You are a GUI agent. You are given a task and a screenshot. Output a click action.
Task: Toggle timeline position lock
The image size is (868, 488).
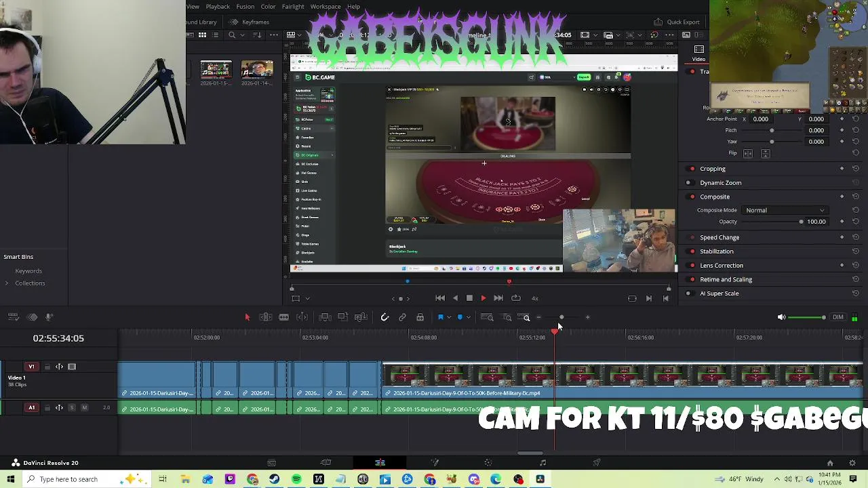420,317
